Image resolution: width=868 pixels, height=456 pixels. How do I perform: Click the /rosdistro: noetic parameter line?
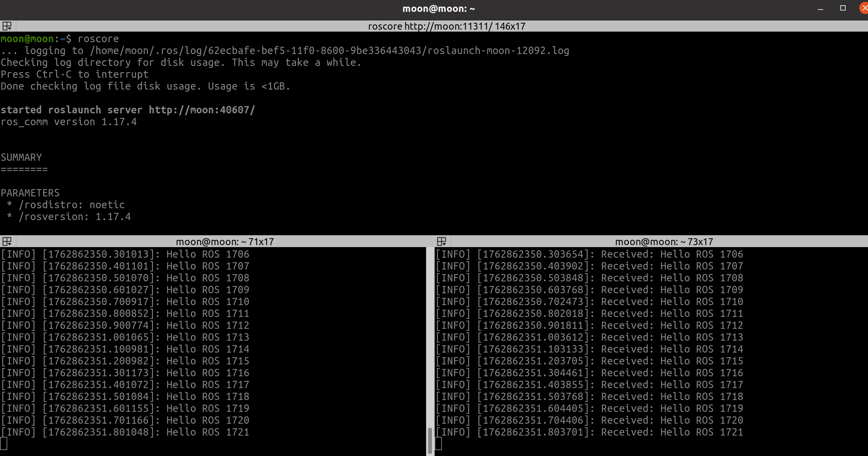[72, 205]
